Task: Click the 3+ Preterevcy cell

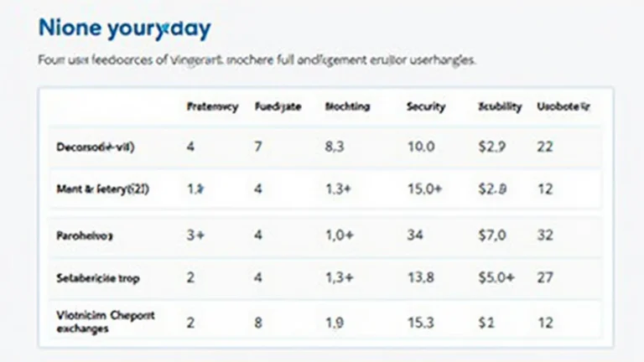Action: (x=195, y=236)
